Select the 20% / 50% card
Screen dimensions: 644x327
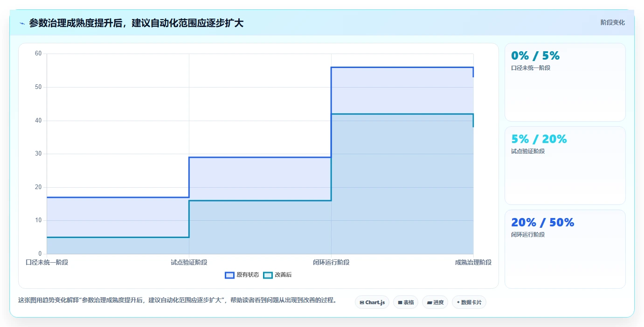pos(565,249)
